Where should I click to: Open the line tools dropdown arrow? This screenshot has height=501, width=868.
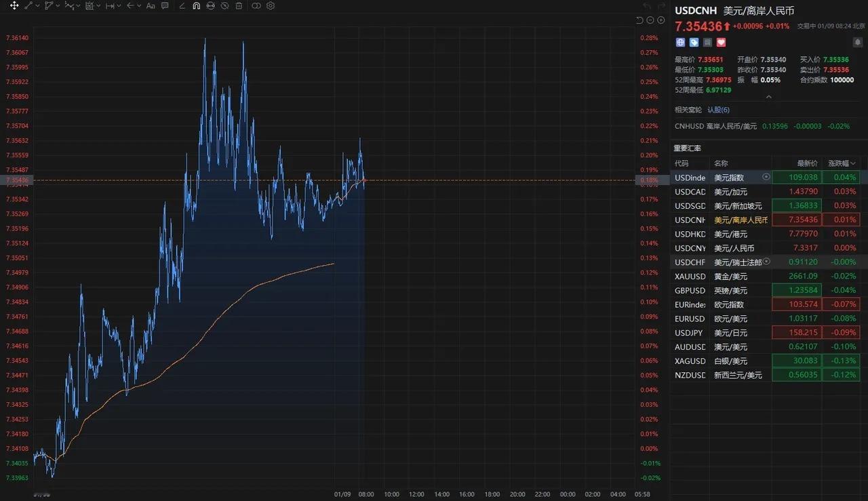[x=37, y=5]
